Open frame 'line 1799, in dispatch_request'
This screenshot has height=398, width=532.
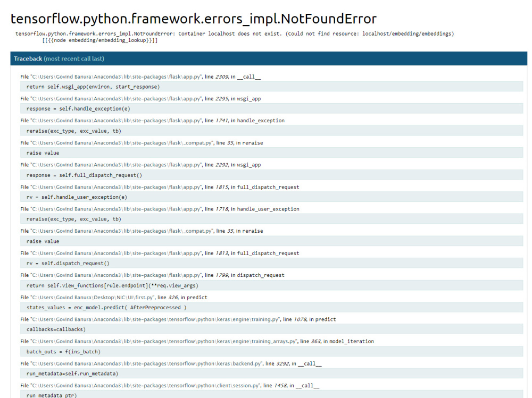coord(152,275)
